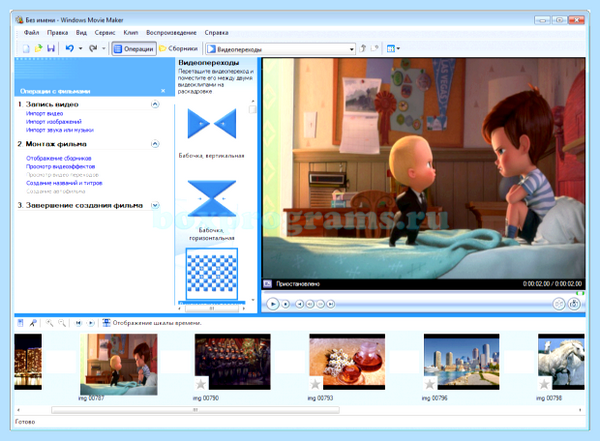Click the Отображение шкалы времени button
Screen dimensions: 600x441
pos(152,323)
